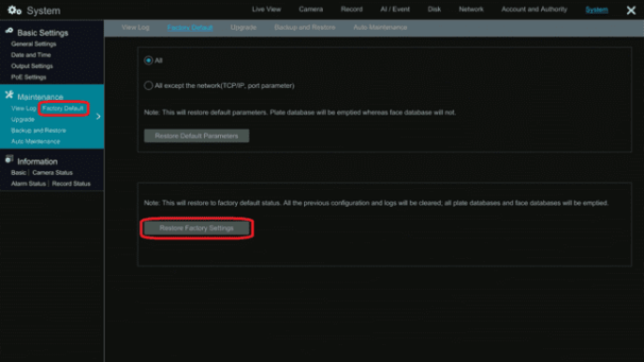Viewport: 644px width, 362px height.
Task: Open Account and Authority menu
Action: tap(534, 9)
